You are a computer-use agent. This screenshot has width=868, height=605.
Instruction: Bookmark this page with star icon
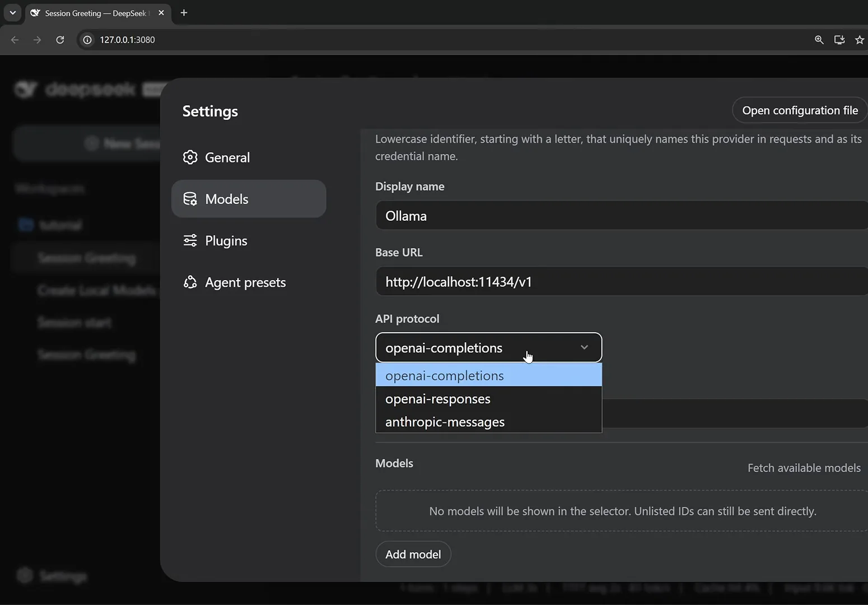click(x=860, y=40)
